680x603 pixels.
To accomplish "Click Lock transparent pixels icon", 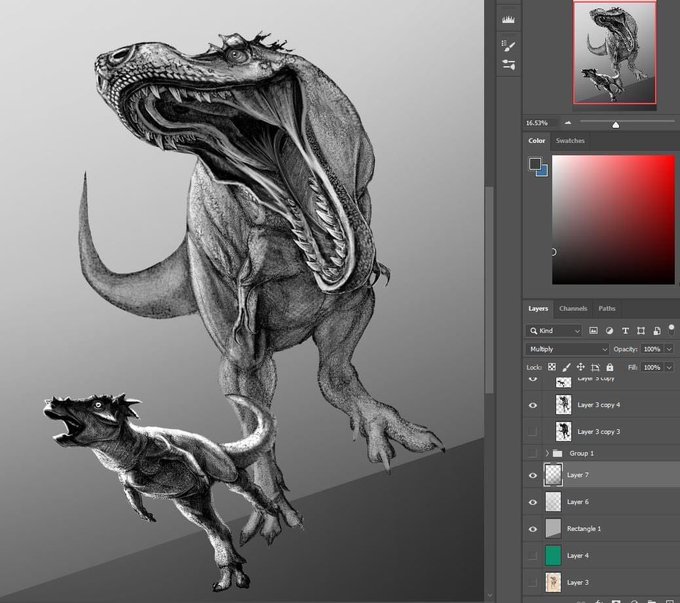I will pyautogui.click(x=552, y=367).
